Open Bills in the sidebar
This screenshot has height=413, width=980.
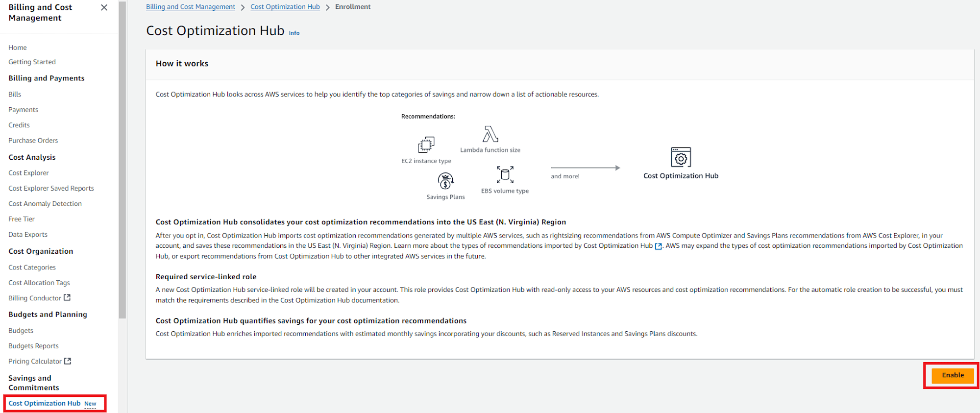pos(15,94)
